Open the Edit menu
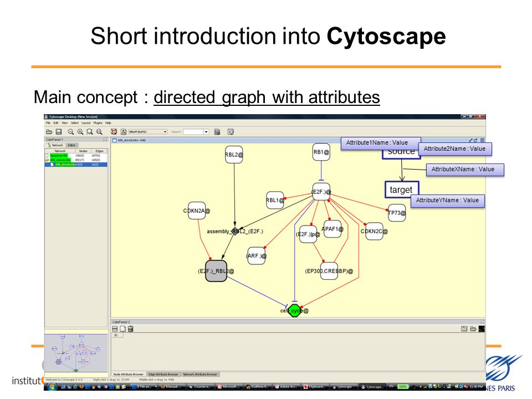The height and width of the screenshot is (399, 532). tap(55, 123)
